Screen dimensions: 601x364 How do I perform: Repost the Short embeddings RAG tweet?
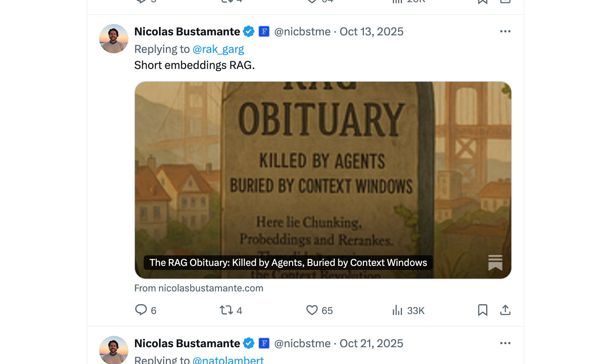(x=226, y=310)
